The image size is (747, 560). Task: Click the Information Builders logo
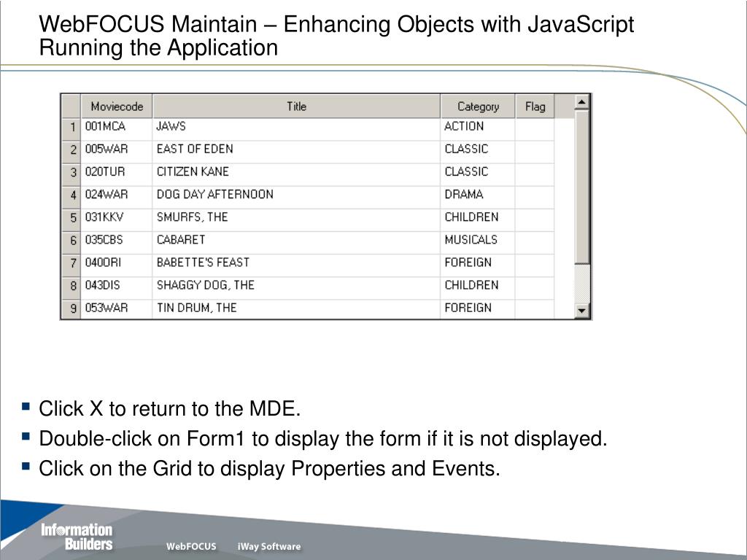[77, 537]
